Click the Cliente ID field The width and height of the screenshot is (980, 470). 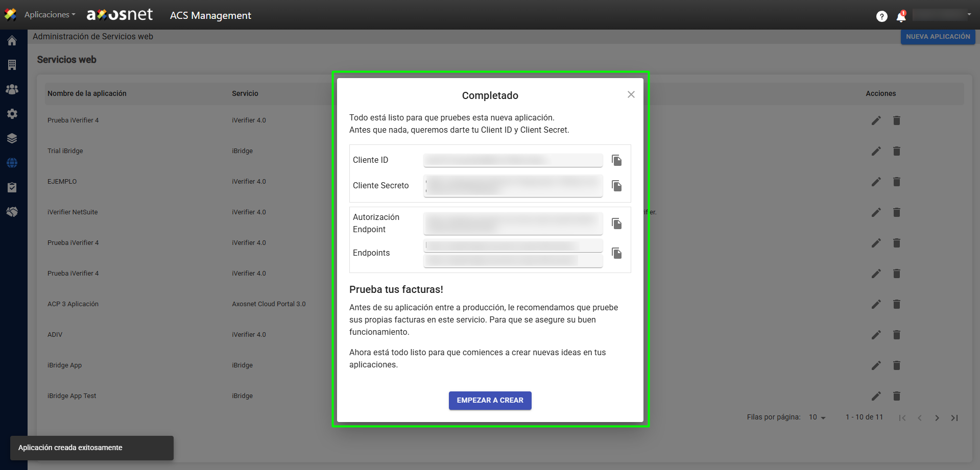pyautogui.click(x=513, y=160)
